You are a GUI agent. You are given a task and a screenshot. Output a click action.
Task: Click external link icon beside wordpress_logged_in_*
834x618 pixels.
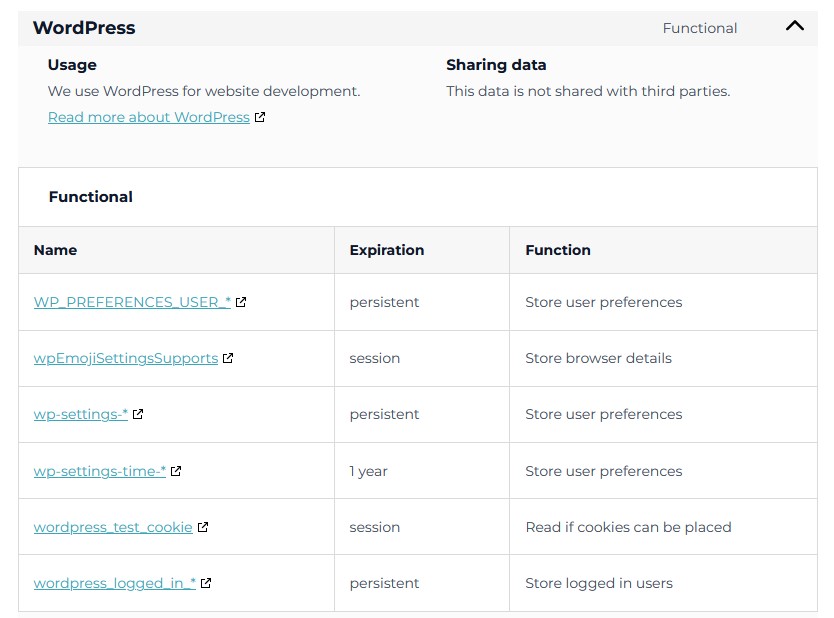coord(206,583)
